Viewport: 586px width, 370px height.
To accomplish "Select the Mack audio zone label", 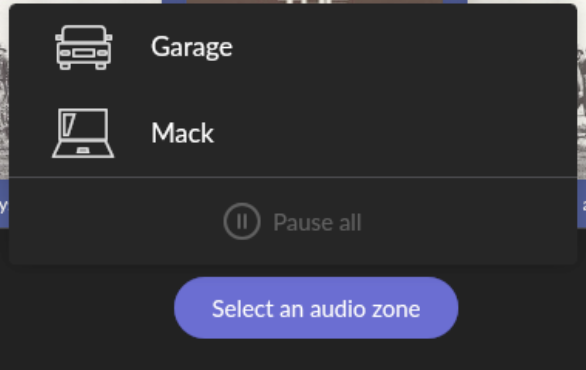I will (x=182, y=133).
